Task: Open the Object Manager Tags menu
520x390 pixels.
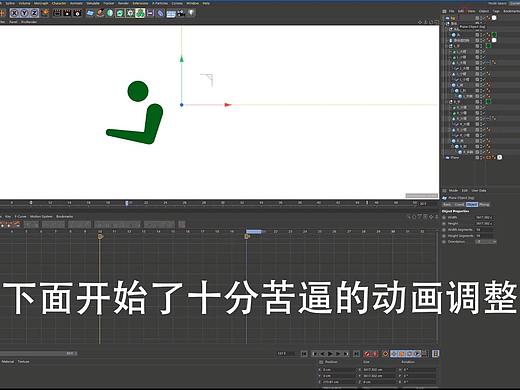Action: pos(496,11)
